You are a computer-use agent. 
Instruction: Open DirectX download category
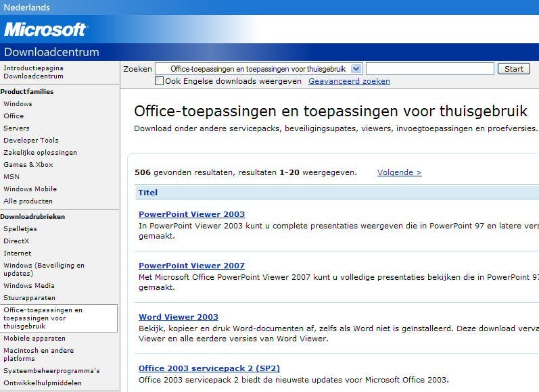click(x=16, y=241)
